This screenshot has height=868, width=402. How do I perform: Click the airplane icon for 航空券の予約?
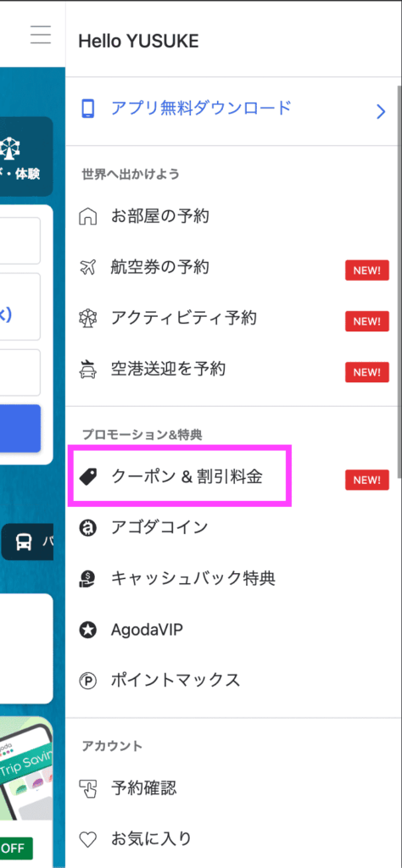point(88,269)
